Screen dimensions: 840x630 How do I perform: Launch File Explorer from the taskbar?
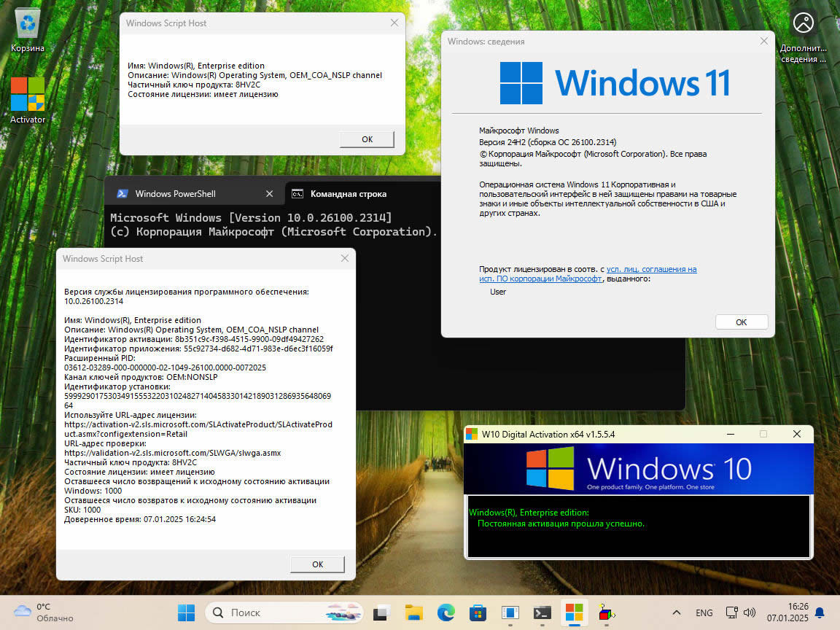pyautogui.click(x=413, y=612)
